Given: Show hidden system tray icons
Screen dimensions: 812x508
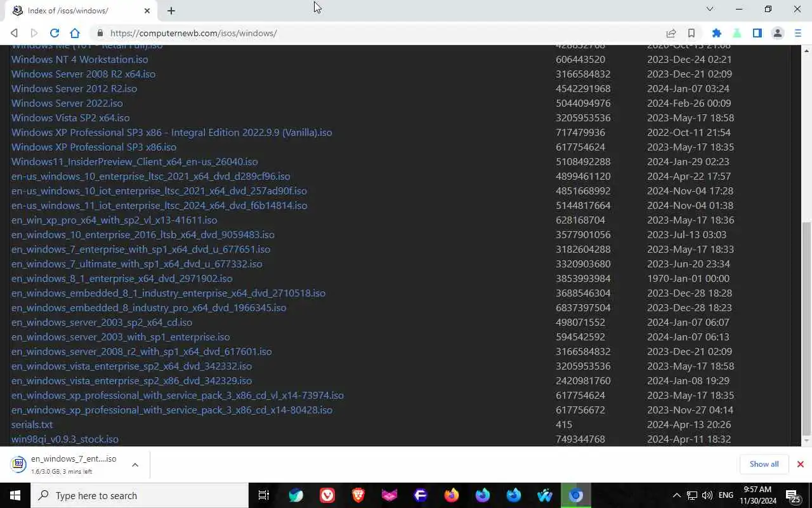Looking at the screenshot, I should (x=676, y=495).
